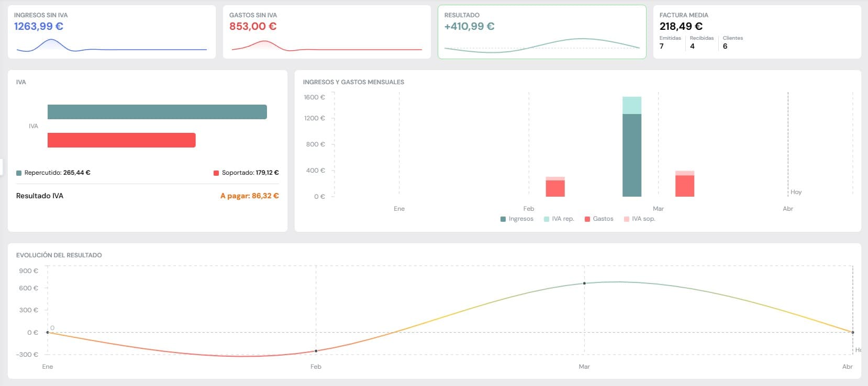Select the tall teal Ingresos bar
The height and width of the screenshot is (386, 868).
point(631,155)
